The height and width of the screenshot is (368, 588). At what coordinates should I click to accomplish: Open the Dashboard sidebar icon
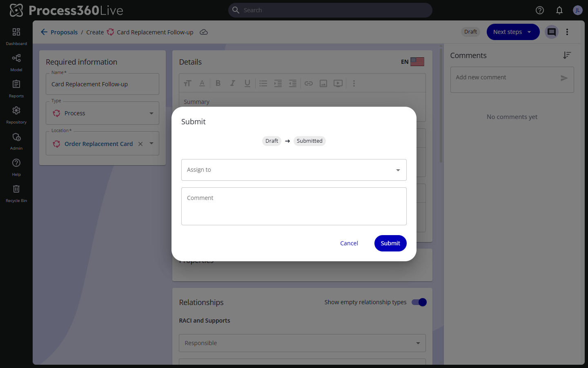click(16, 36)
